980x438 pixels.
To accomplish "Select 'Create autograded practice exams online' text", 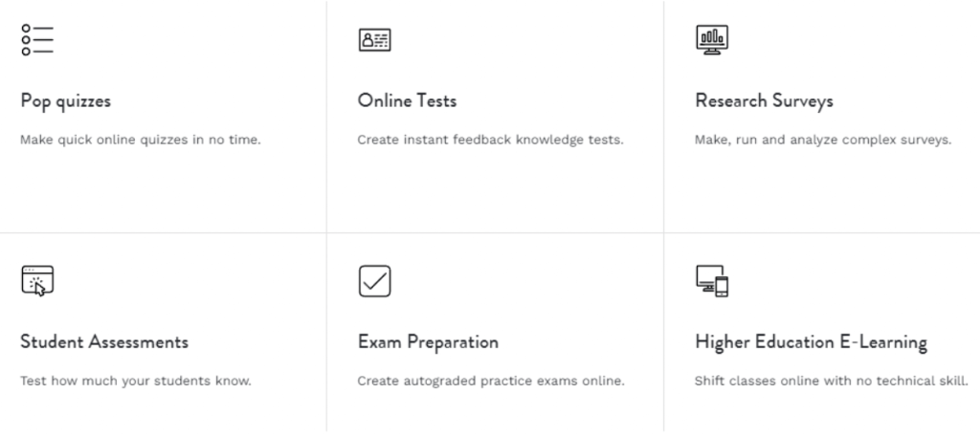I will 491,381.
